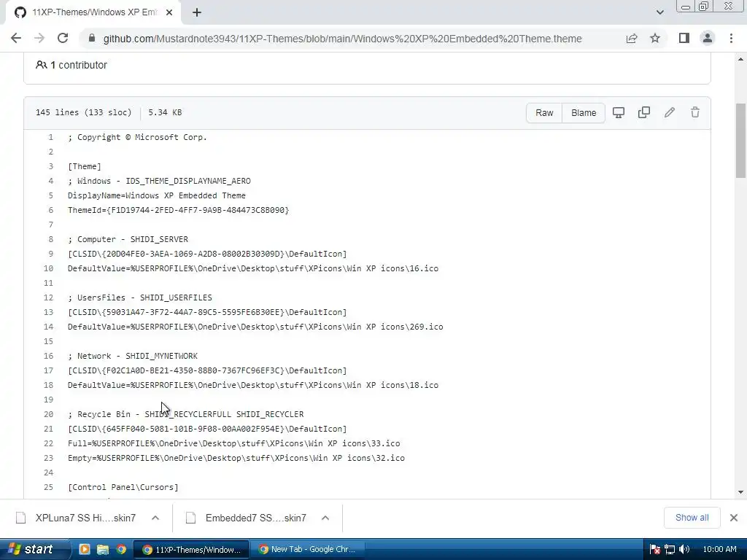The image size is (747, 560).
Task: Click line number 14
Action: coord(49,327)
